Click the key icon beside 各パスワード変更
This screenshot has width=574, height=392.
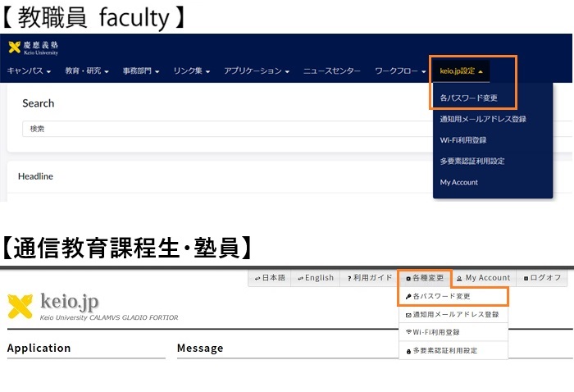coord(408,296)
